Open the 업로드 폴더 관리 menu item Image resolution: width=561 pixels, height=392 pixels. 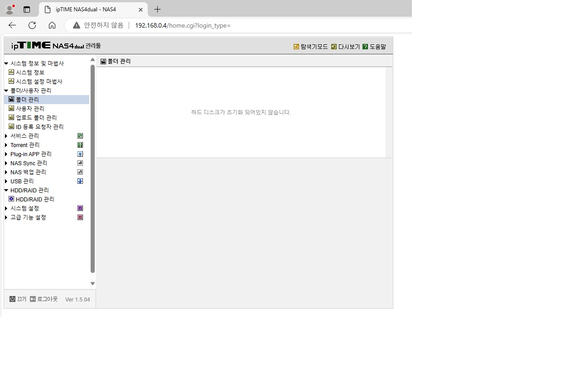click(36, 118)
